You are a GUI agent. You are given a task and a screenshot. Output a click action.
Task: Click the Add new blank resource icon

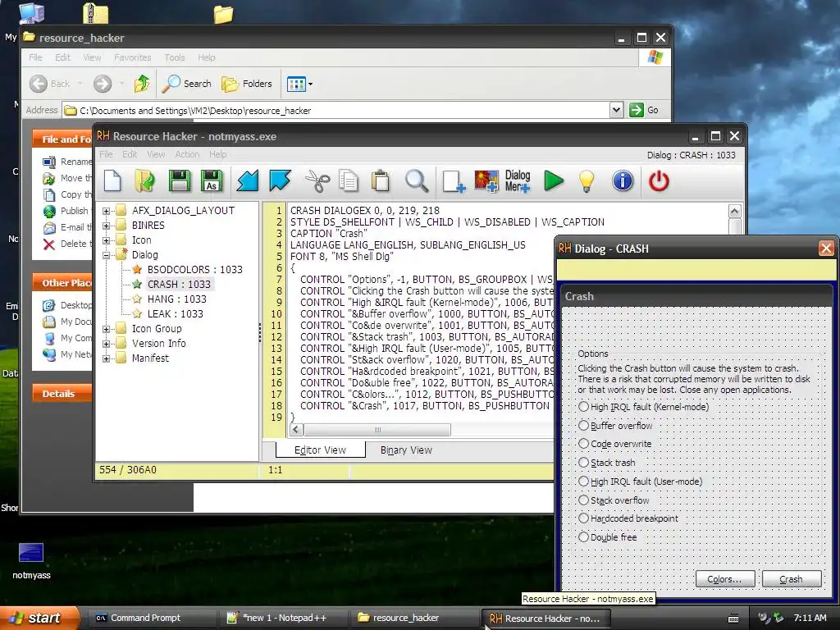pyautogui.click(x=454, y=180)
